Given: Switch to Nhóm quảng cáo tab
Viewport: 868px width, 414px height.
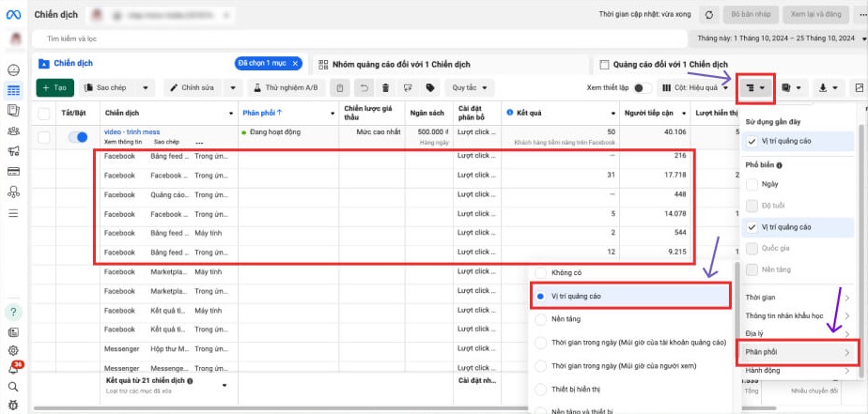Looking at the screenshot, I should pyautogui.click(x=445, y=64).
